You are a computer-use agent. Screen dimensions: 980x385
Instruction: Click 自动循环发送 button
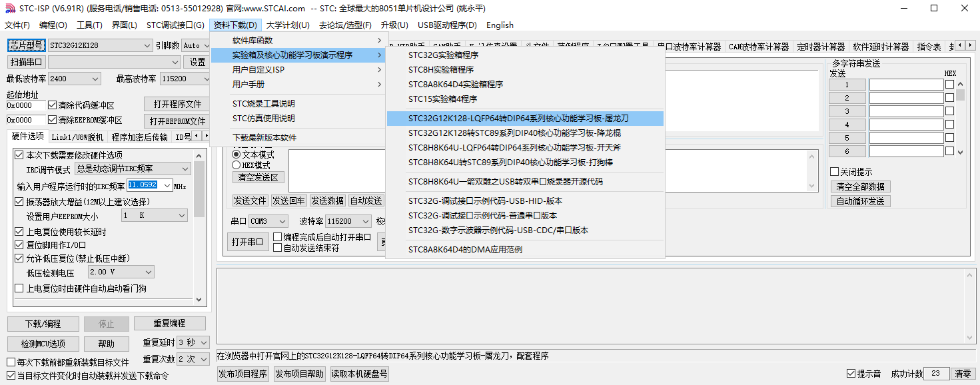[860, 201]
